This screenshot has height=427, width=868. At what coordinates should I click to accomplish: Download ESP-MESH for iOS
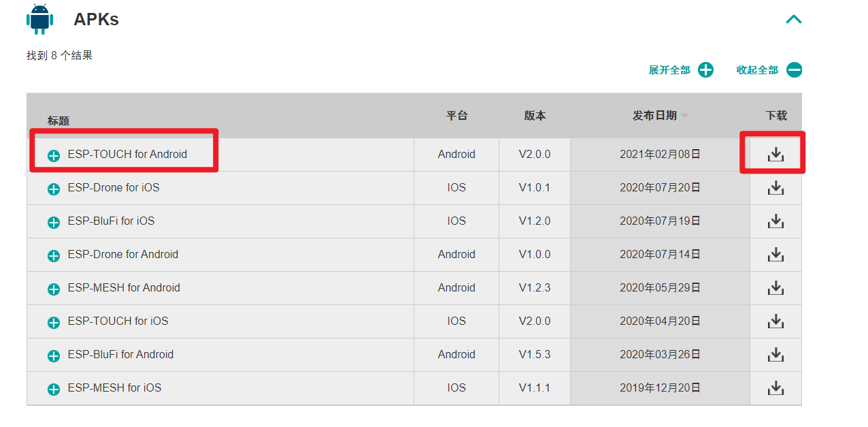[x=775, y=388]
